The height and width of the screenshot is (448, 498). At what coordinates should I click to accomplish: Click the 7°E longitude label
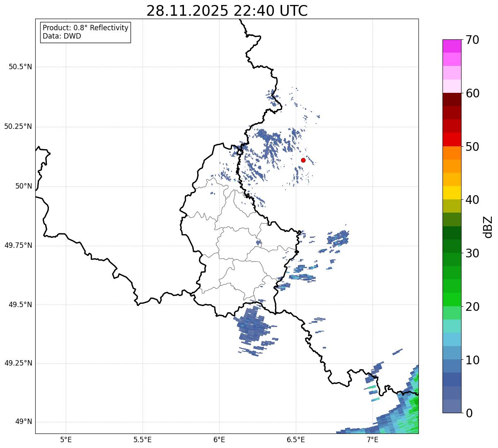(x=372, y=439)
